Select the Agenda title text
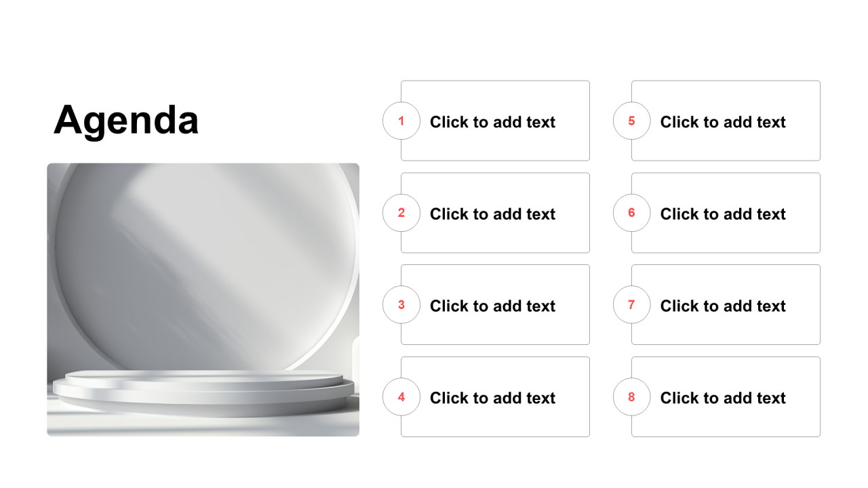Screen dimensions: 868x488 click(x=126, y=120)
